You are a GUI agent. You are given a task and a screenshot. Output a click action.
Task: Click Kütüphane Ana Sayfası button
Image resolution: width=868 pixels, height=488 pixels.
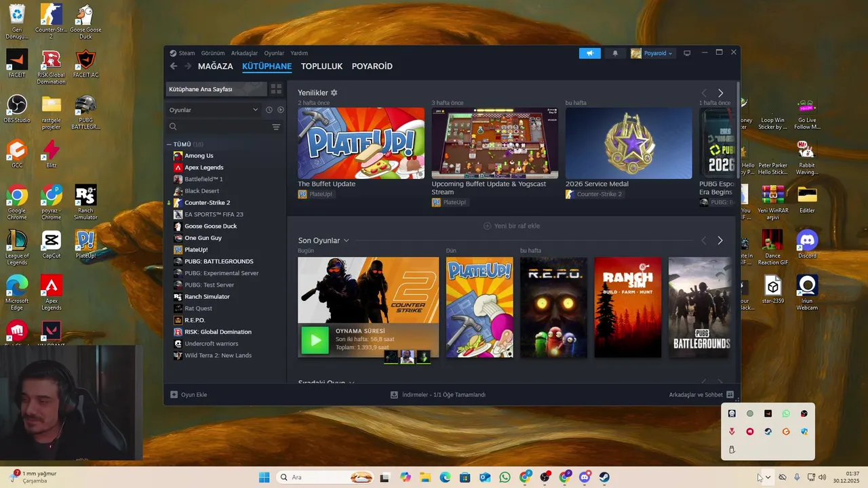(x=216, y=89)
